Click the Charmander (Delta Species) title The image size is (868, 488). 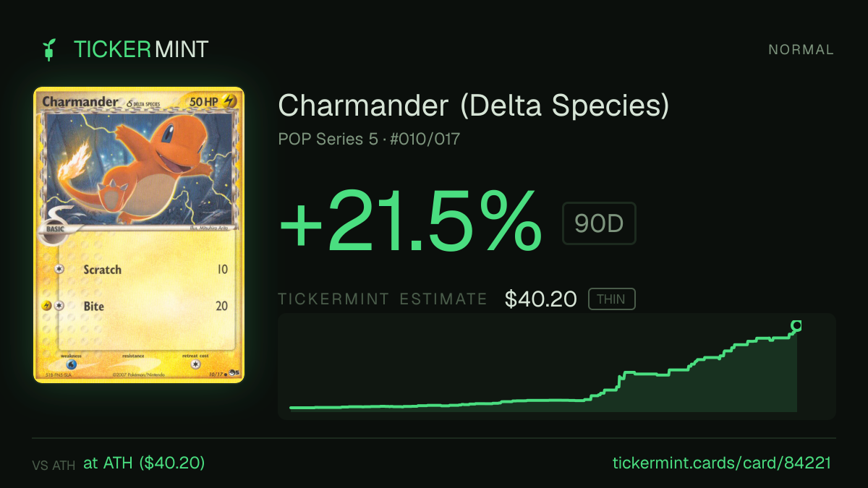[474, 106]
